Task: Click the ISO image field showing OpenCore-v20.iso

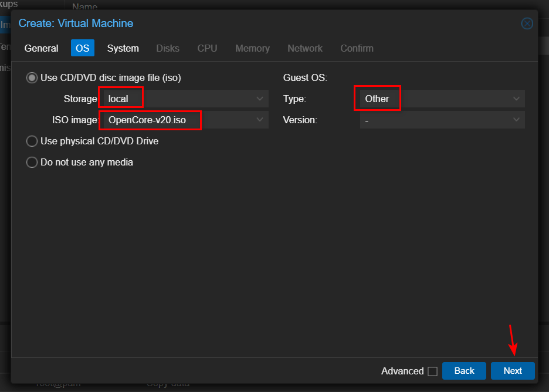Action: pos(176,120)
